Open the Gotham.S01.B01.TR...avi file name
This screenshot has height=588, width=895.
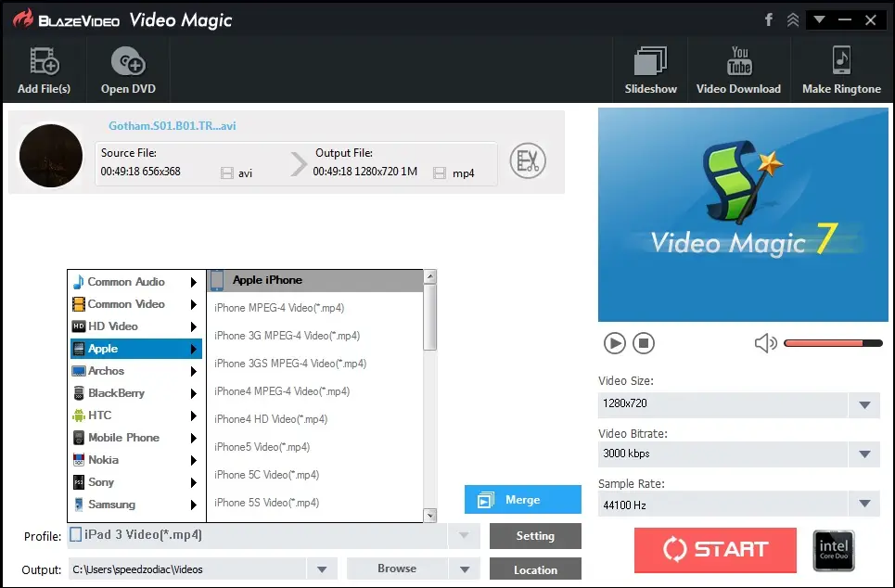click(x=173, y=125)
